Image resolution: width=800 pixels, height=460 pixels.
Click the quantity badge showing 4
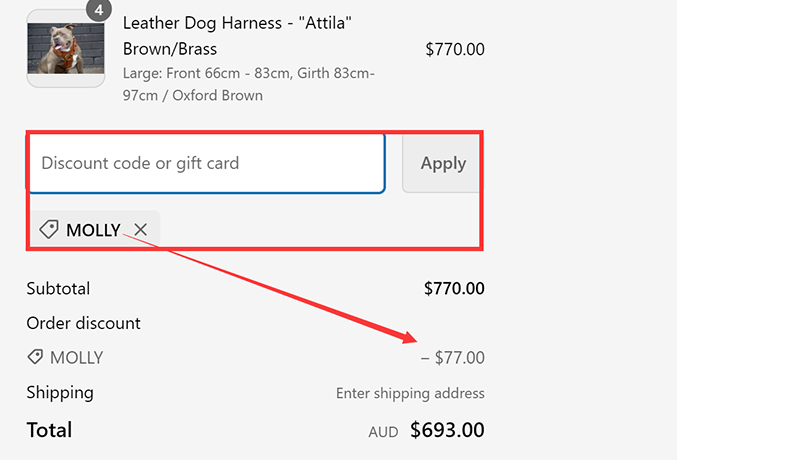tap(98, 10)
